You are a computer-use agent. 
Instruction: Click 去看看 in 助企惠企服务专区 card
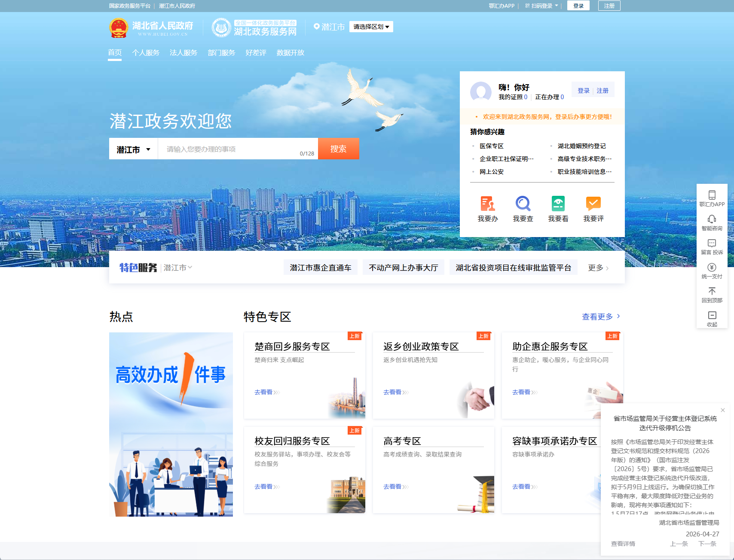tap(524, 392)
